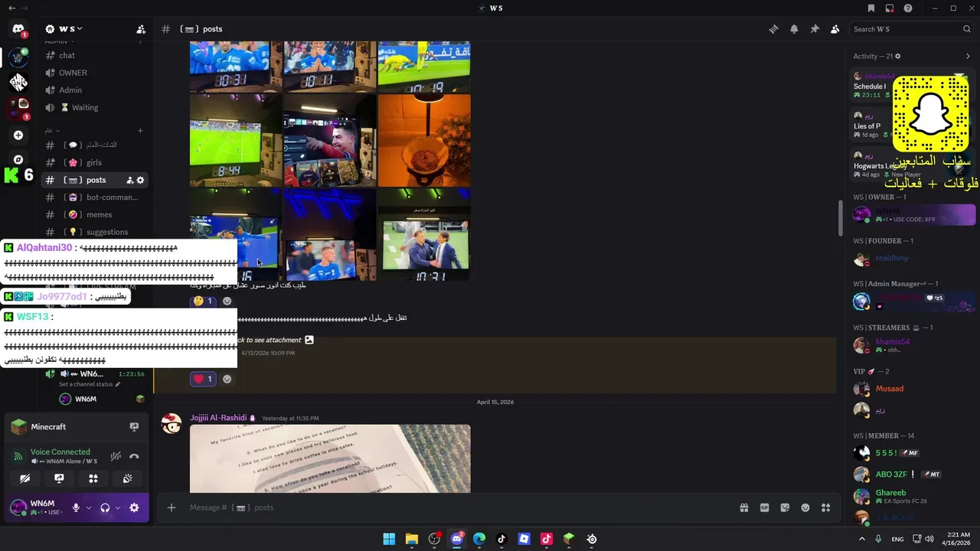Screen dimensions: 980x551
Task: Open football match photo showing 8:44
Action: pos(236,140)
